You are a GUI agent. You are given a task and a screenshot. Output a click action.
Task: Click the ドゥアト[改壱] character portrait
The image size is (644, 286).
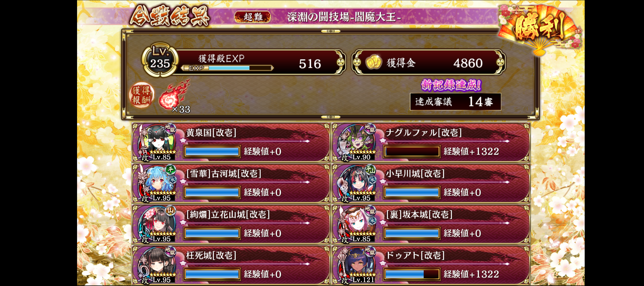(x=357, y=265)
